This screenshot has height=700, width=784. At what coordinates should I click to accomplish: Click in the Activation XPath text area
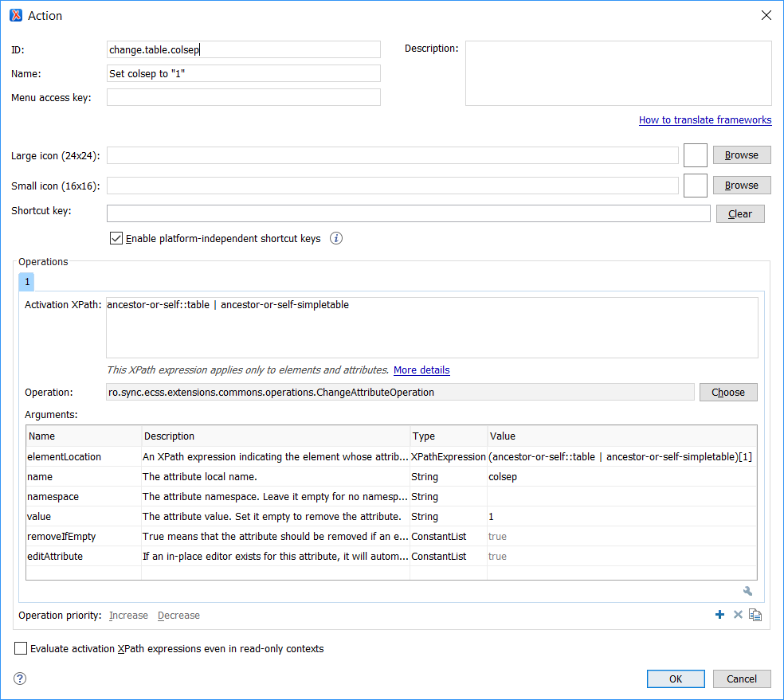431,329
